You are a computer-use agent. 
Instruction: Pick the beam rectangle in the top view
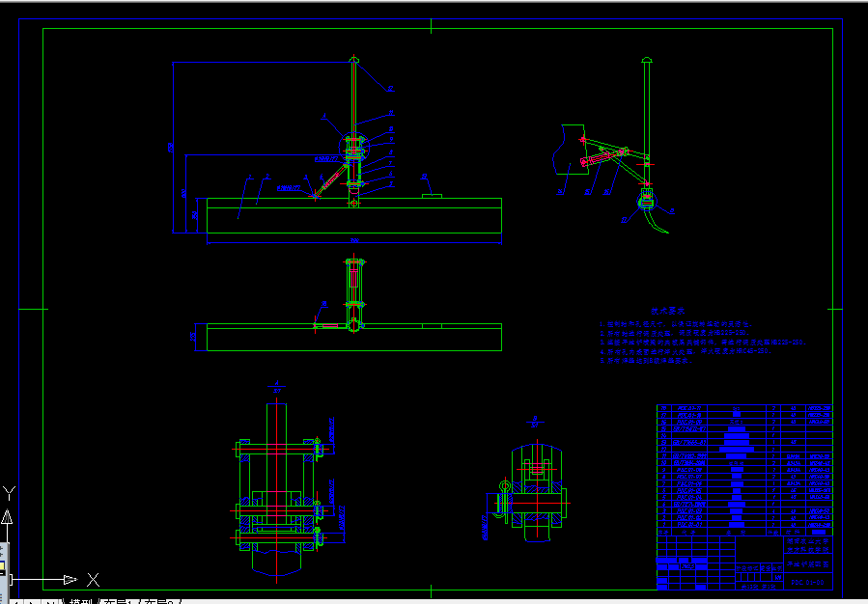click(354, 338)
